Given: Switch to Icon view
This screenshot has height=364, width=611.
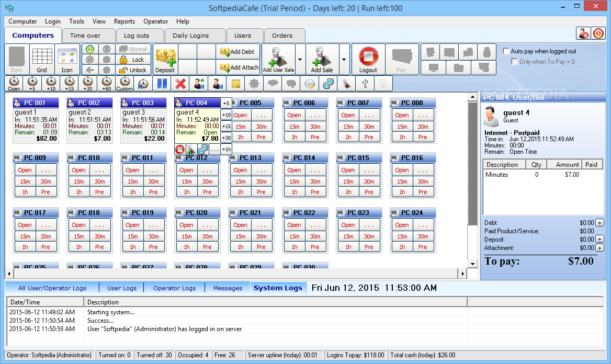Looking at the screenshot, I should click(67, 59).
